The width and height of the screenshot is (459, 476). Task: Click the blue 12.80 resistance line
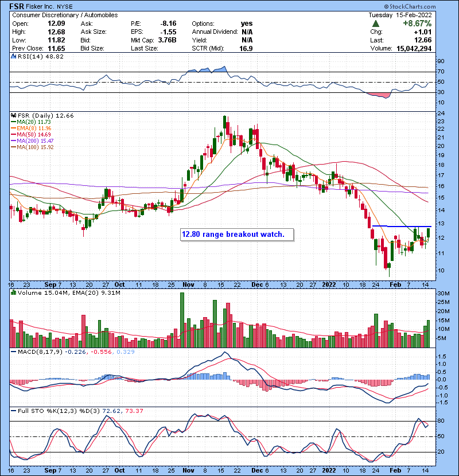402,227
